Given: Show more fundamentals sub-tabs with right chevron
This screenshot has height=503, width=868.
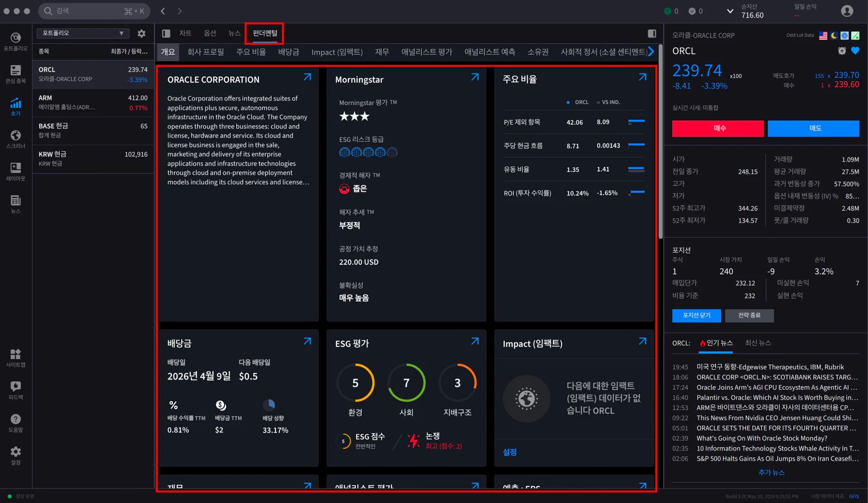Looking at the screenshot, I should [x=651, y=52].
